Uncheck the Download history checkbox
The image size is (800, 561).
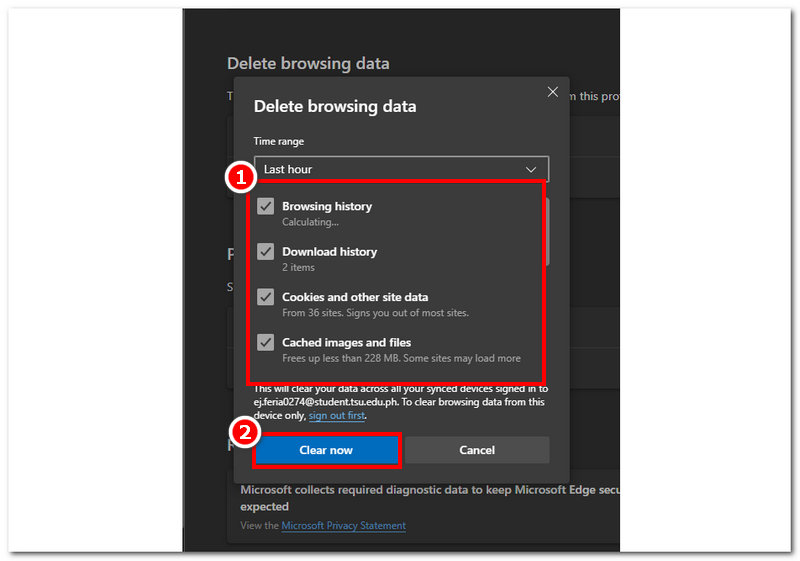coord(265,252)
